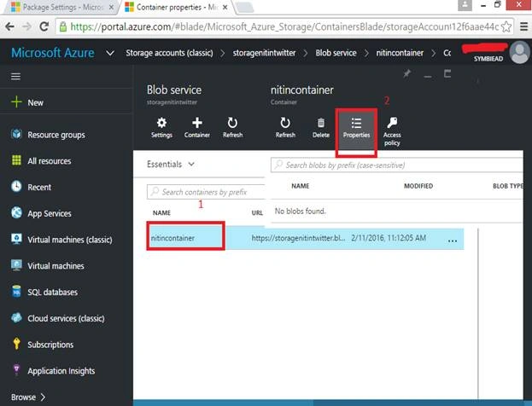This screenshot has height=406, width=532.
Task: Sort blobs by NAME column
Action: pyautogui.click(x=301, y=186)
